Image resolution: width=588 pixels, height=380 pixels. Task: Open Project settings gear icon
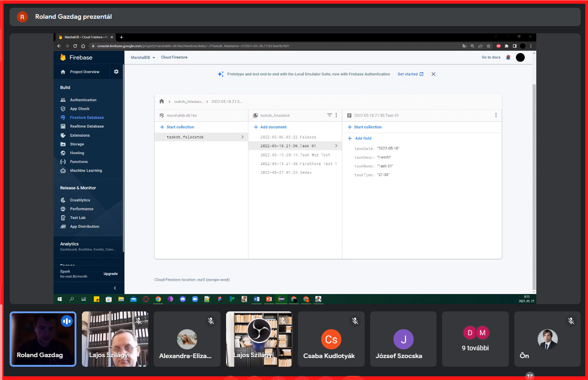[x=116, y=72]
